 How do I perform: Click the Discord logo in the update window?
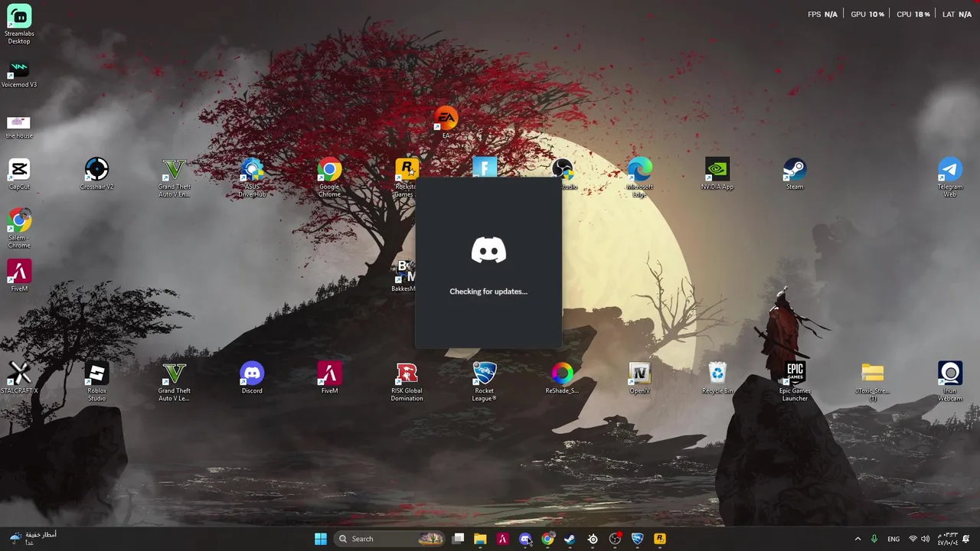coord(488,251)
